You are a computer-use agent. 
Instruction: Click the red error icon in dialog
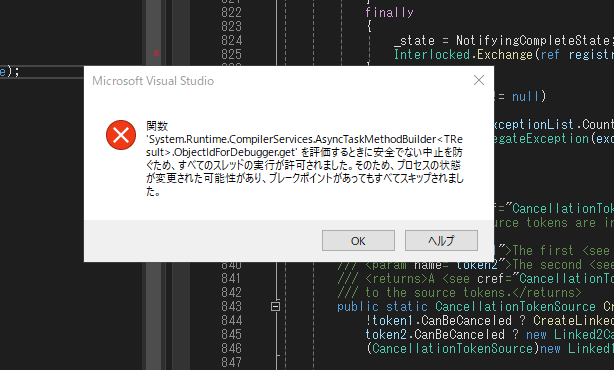coord(121,135)
